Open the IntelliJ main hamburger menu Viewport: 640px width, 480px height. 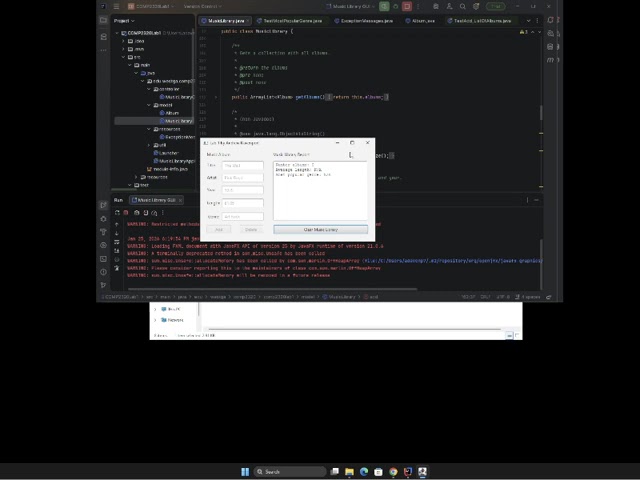(x=105, y=6)
